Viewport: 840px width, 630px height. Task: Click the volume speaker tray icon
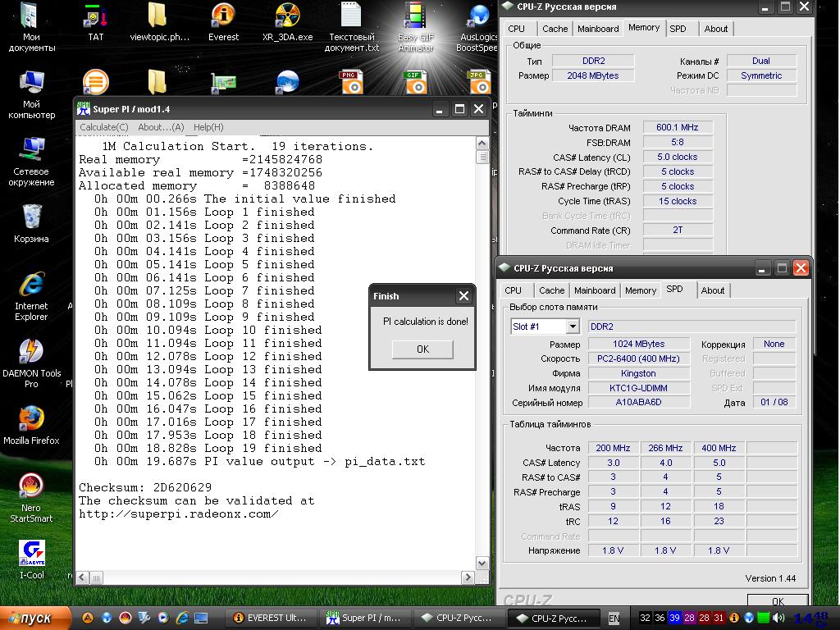pos(779,618)
